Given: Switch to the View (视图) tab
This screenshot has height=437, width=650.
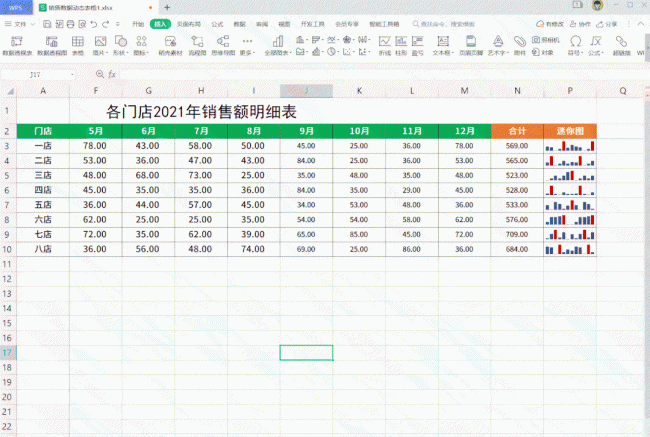Looking at the screenshot, I should pos(284,24).
